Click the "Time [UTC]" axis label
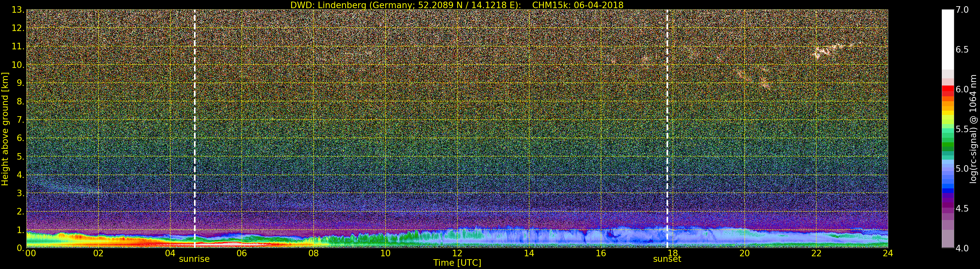The height and width of the screenshot is (269, 980). click(x=457, y=262)
